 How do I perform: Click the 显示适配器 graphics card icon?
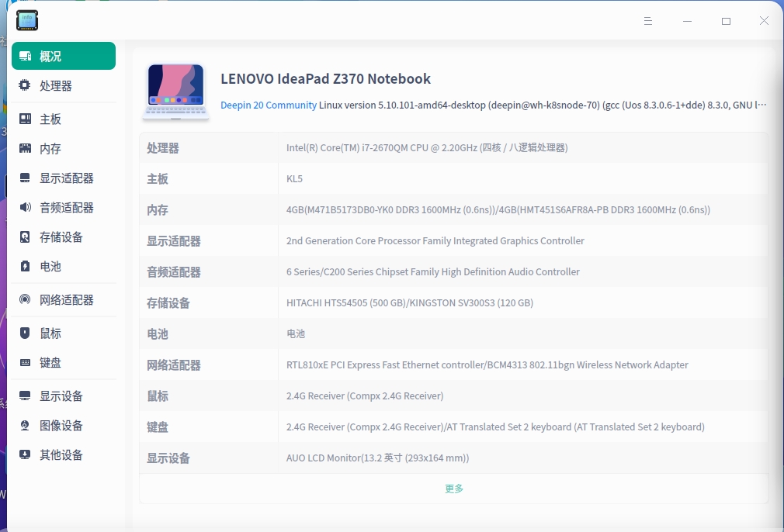click(x=25, y=178)
